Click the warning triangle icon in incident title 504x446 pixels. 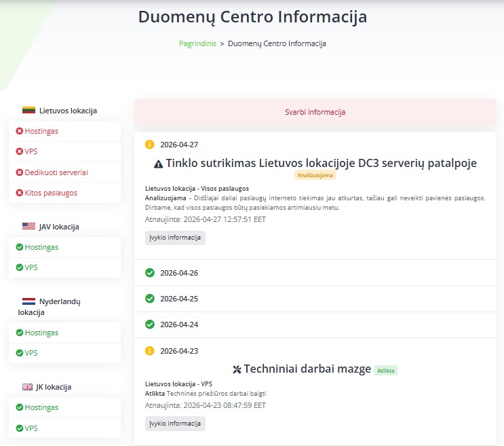pos(159,164)
